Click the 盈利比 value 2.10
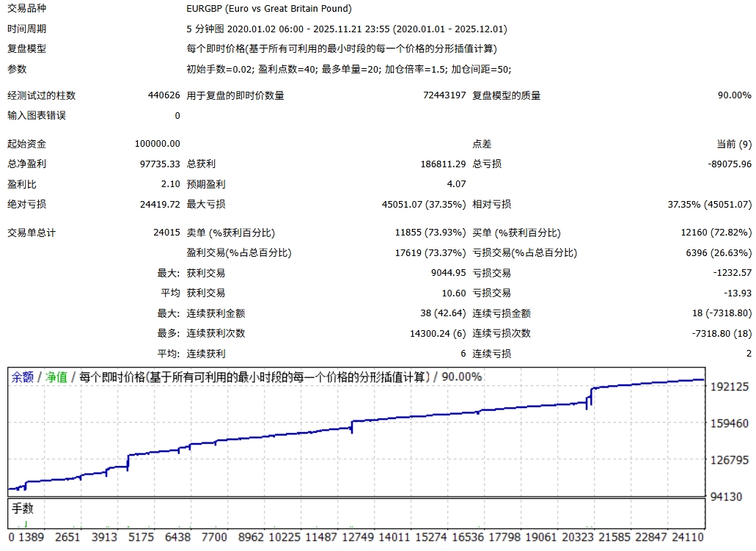Viewport: 756px width, 551px height. 169,185
